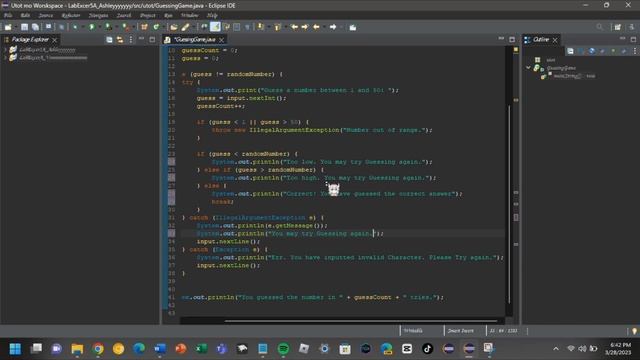Collapse the GuessingGame class in Outline

[529, 68]
